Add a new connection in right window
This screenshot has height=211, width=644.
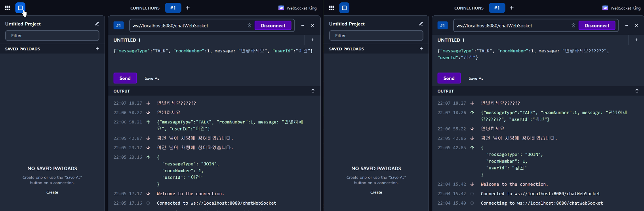[x=512, y=8]
